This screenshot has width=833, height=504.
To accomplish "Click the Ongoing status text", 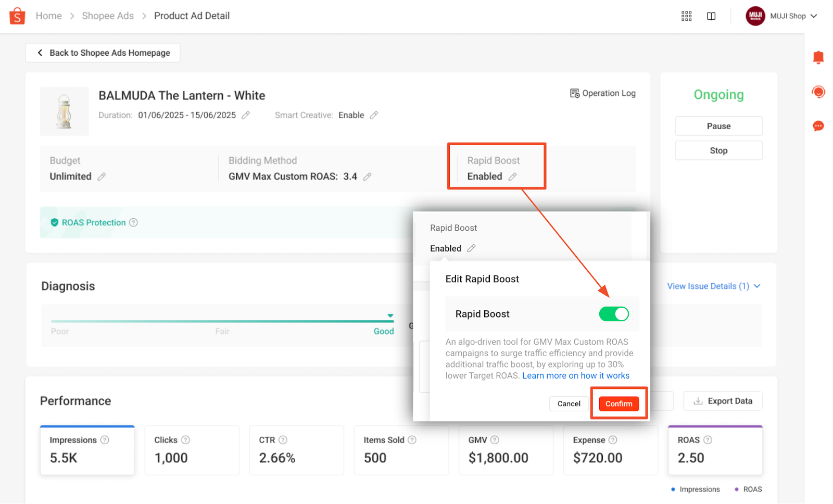I will click(x=718, y=94).
